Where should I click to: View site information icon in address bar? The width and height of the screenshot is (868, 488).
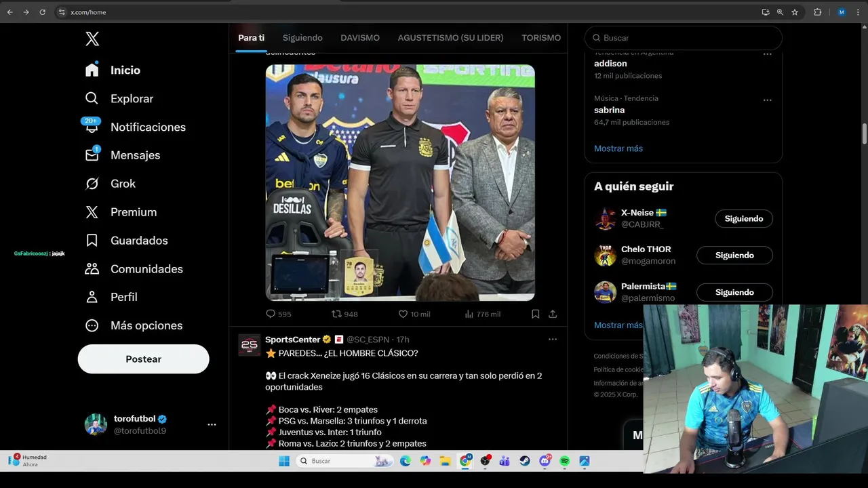click(62, 12)
